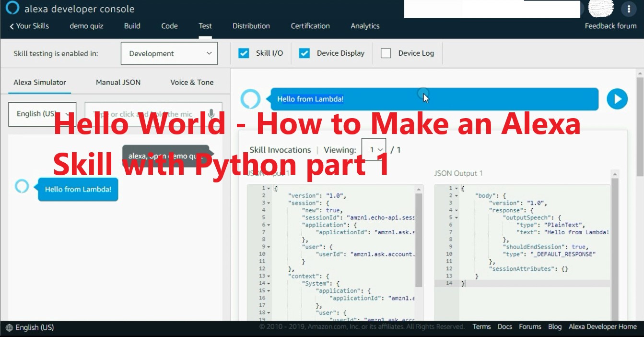Open the Development testing stage dropdown

click(169, 53)
